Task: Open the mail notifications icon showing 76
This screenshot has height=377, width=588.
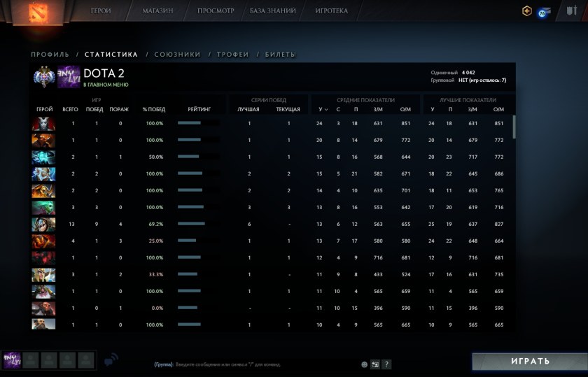Action: coord(544,13)
